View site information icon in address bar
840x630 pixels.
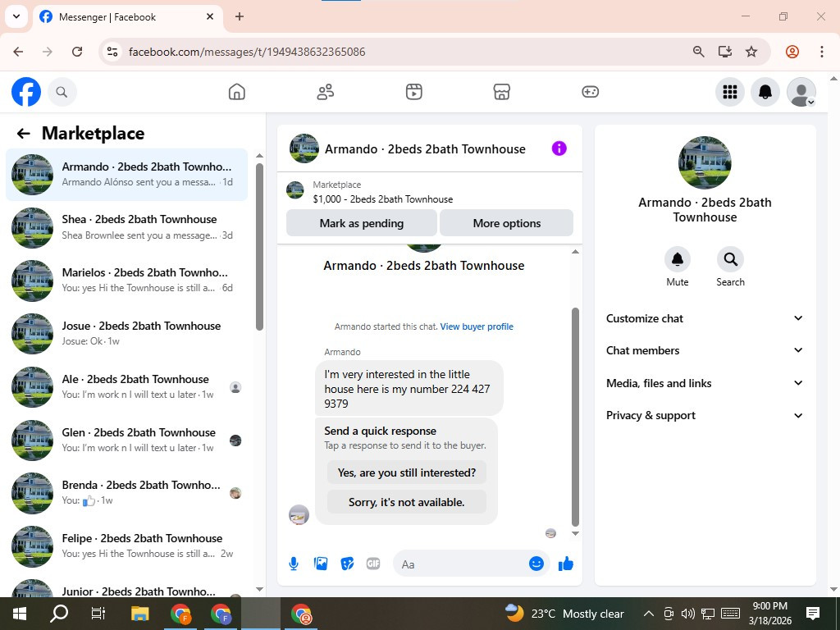[112, 52]
